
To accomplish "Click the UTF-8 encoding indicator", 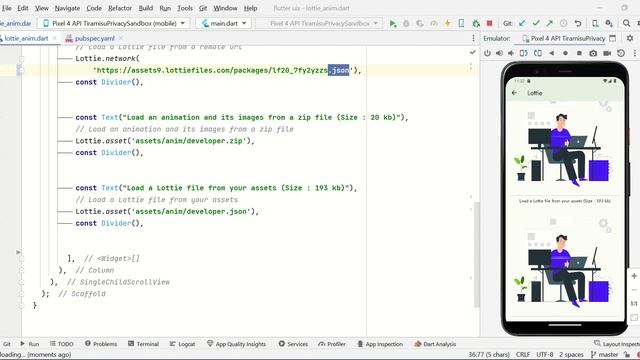I will click(545, 355).
